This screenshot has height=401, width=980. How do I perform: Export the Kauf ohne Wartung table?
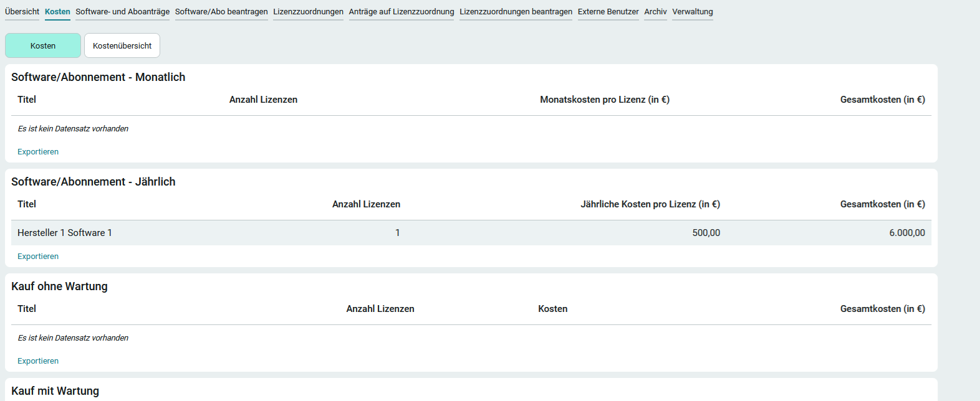38,361
